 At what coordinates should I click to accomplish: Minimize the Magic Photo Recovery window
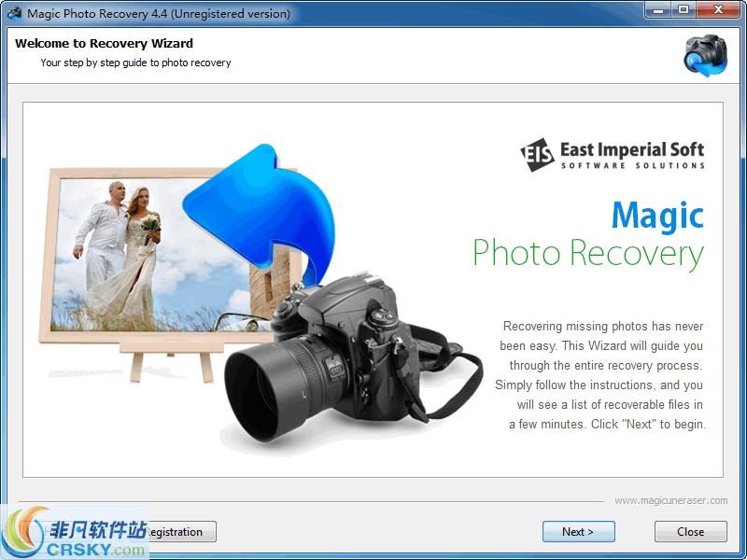pyautogui.click(x=659, y=10)
